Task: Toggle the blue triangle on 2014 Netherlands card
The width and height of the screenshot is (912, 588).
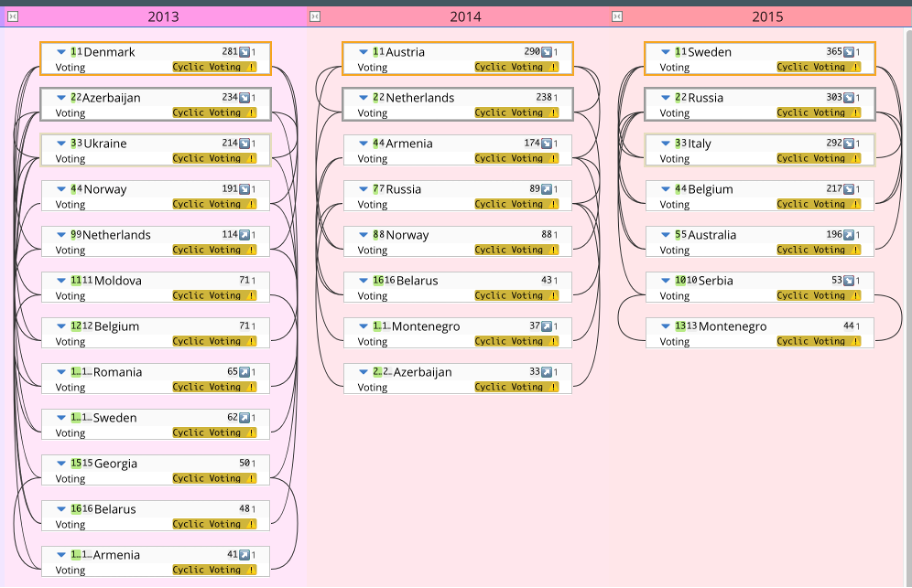Action: coord(364,98)
